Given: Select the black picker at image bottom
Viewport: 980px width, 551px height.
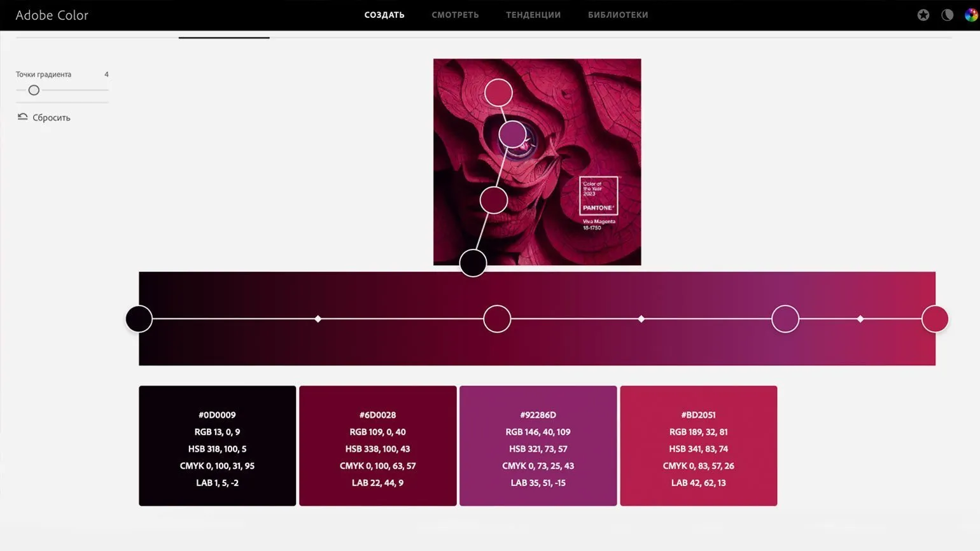Looking at the screenshot, I should (x=473, y=263).
